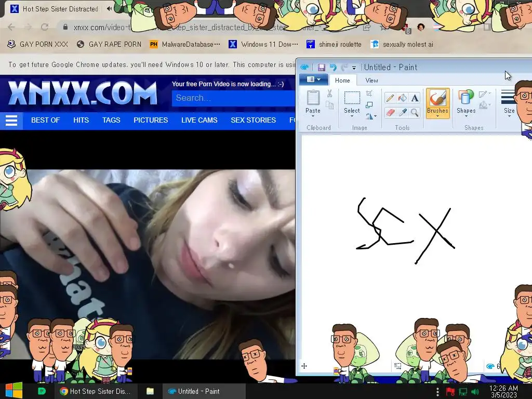Click the website's Search field
The image size is (532, 399).
pos(233,98)
